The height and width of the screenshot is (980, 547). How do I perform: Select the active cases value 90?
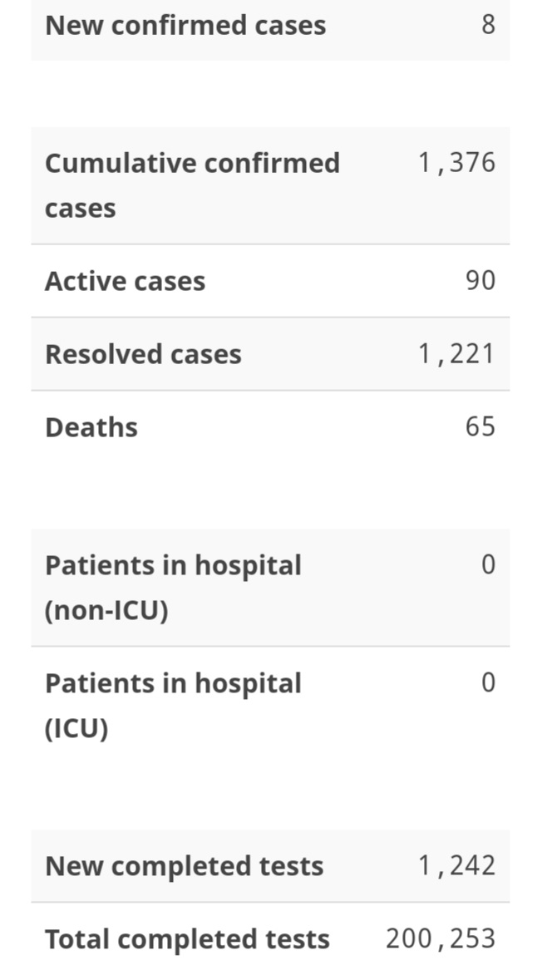tap(480, 281)
